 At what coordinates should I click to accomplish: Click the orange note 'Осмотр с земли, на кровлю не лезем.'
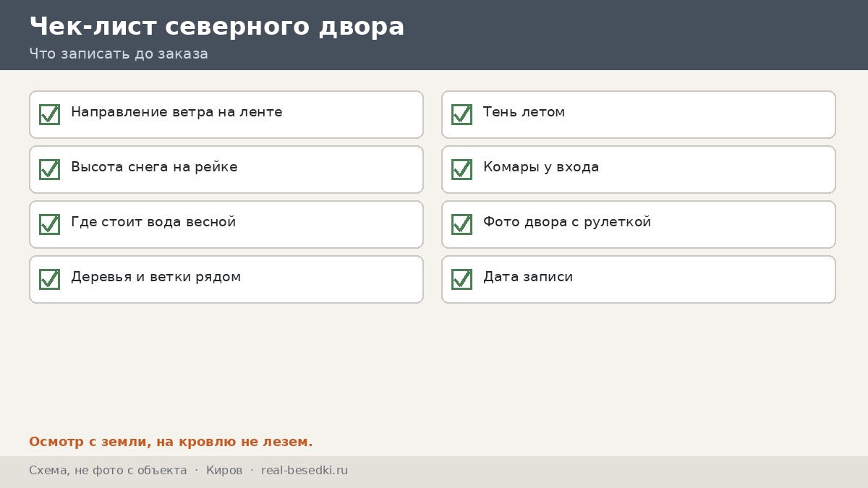tap(171, 442)
